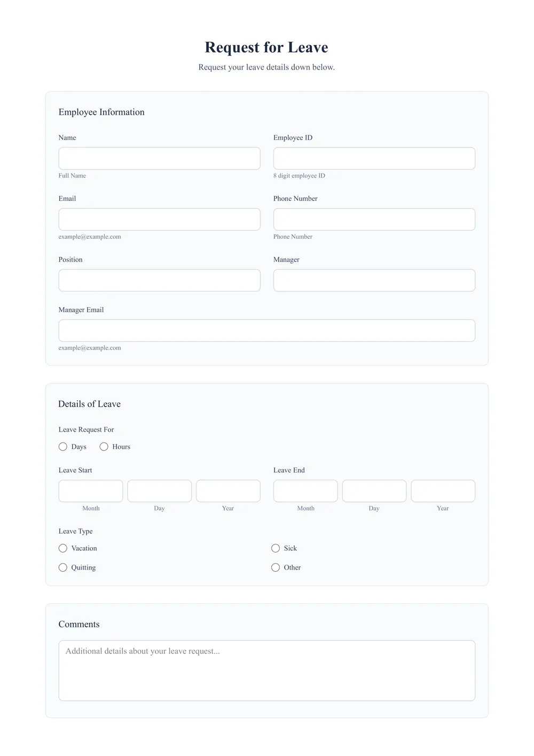Click the Leave Start Year field
The image size is (534, 756).
tap(228, 490)
